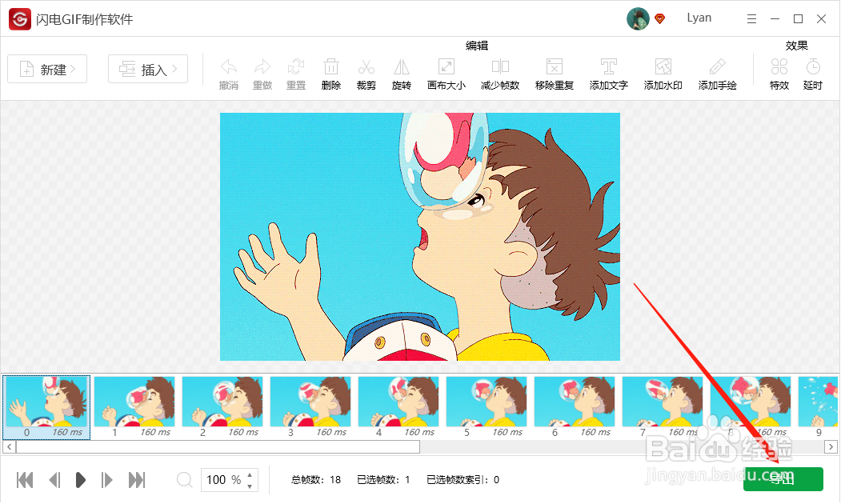Image resolution: width=841 pixels, height=504 pixels.
Task: Click the zoom magnifier icon
Action: click(185, 480)
